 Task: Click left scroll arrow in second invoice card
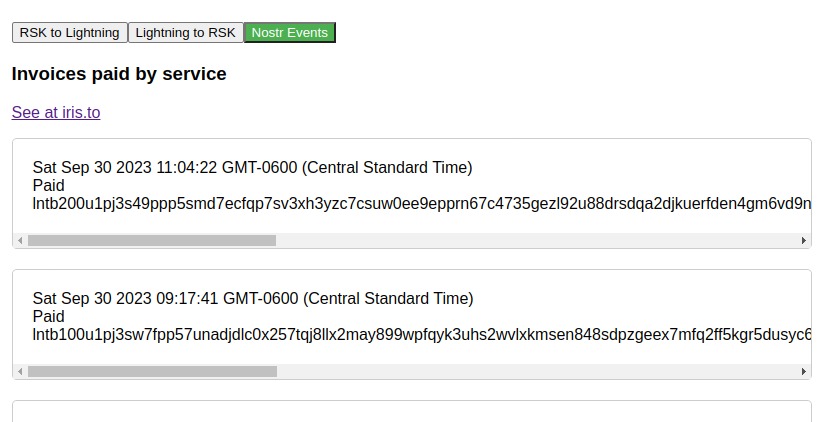coord(20,372)
